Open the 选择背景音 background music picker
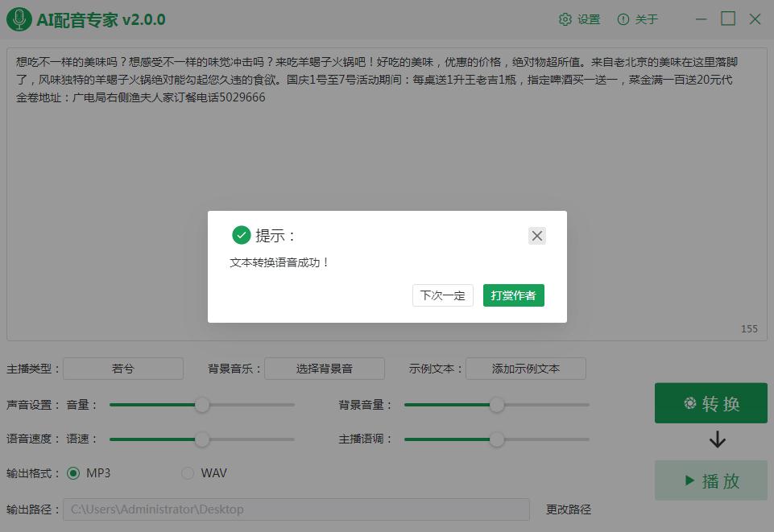774x532 pixels. click(x=324, y=369)
